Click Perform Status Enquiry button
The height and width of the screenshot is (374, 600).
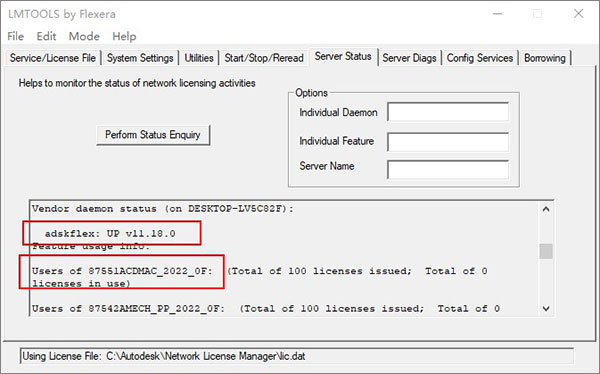click(153, 135)
